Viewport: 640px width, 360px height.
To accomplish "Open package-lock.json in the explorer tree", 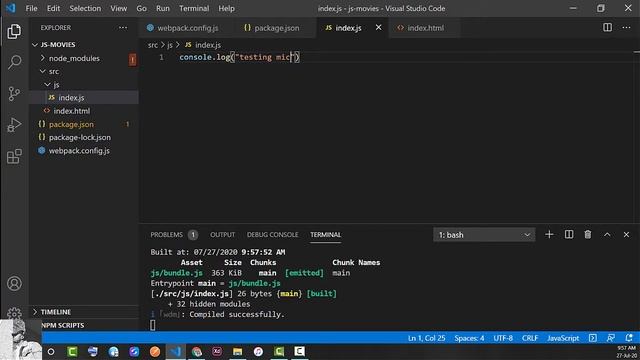I will point(84,137).
